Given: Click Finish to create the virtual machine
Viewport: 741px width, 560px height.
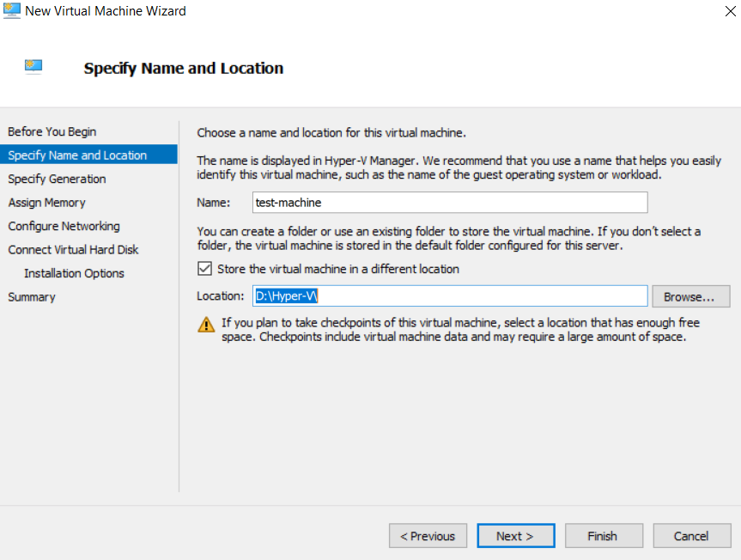Looking at the screenshot, I should (x=603, y=536).
